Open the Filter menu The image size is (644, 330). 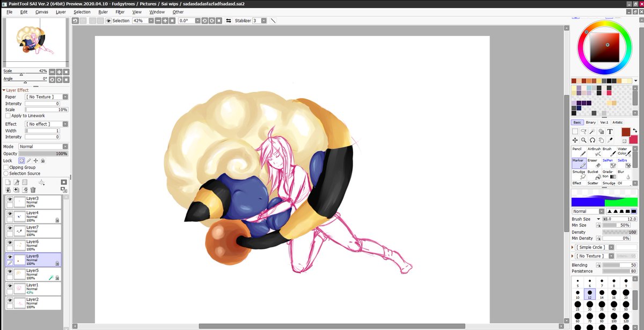tap(120, 12)
